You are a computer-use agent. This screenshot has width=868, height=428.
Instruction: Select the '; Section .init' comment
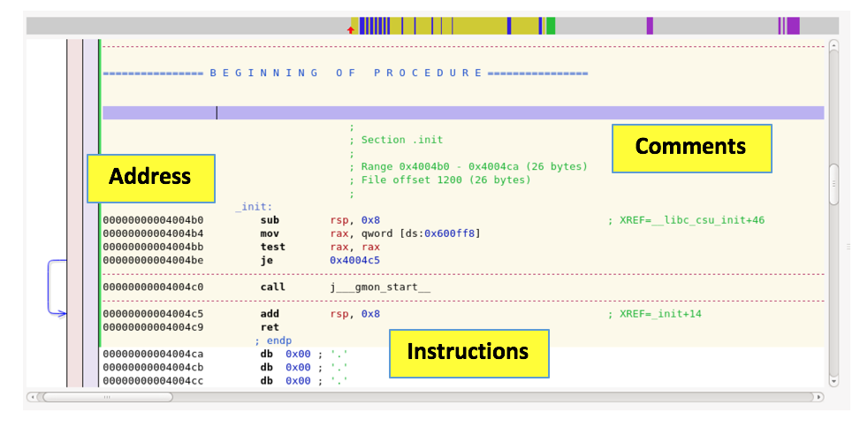point(396,140)
